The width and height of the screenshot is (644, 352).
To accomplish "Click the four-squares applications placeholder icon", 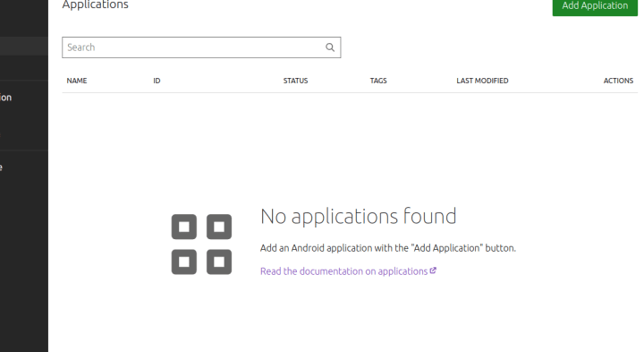I will coord(201,245).
